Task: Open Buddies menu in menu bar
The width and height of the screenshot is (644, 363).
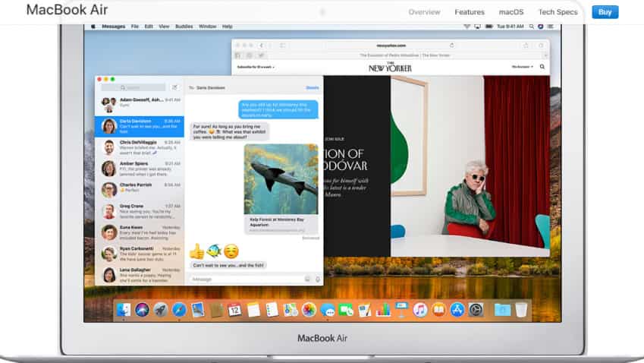Action: point(184,27)
